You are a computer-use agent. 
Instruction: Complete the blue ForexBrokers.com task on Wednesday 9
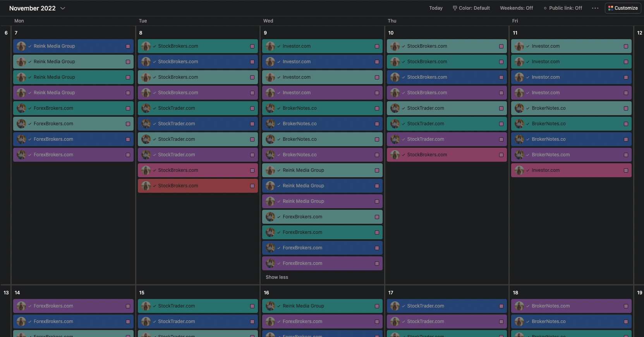tap(279, 248)
